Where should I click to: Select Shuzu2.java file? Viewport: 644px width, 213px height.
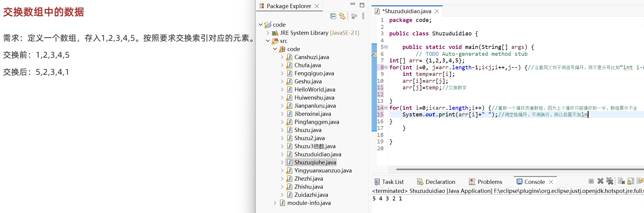tap(310, 138)
